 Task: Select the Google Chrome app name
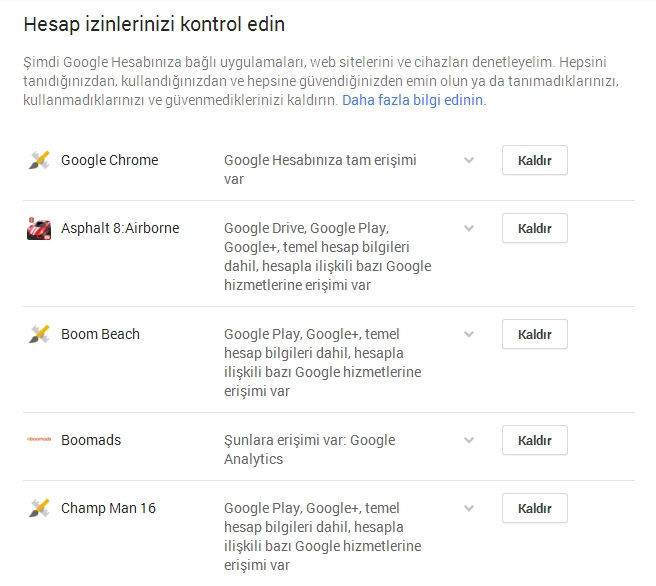point(109,160)
